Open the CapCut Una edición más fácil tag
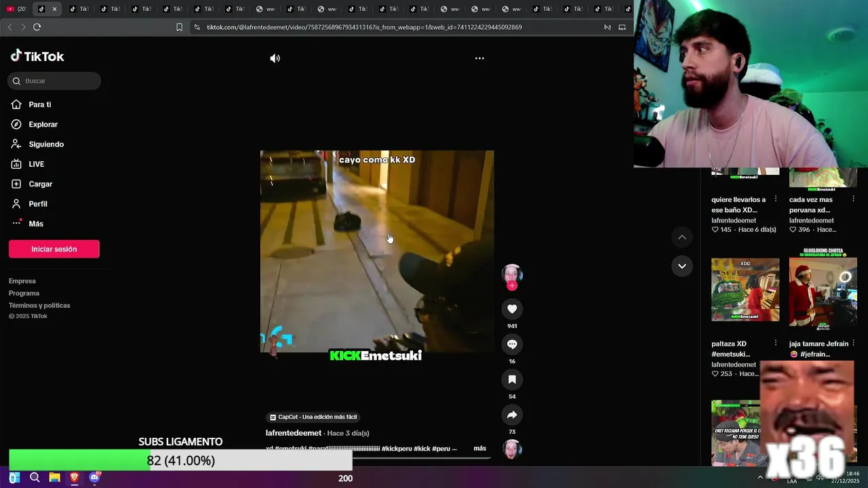 (x=313, y=418)
